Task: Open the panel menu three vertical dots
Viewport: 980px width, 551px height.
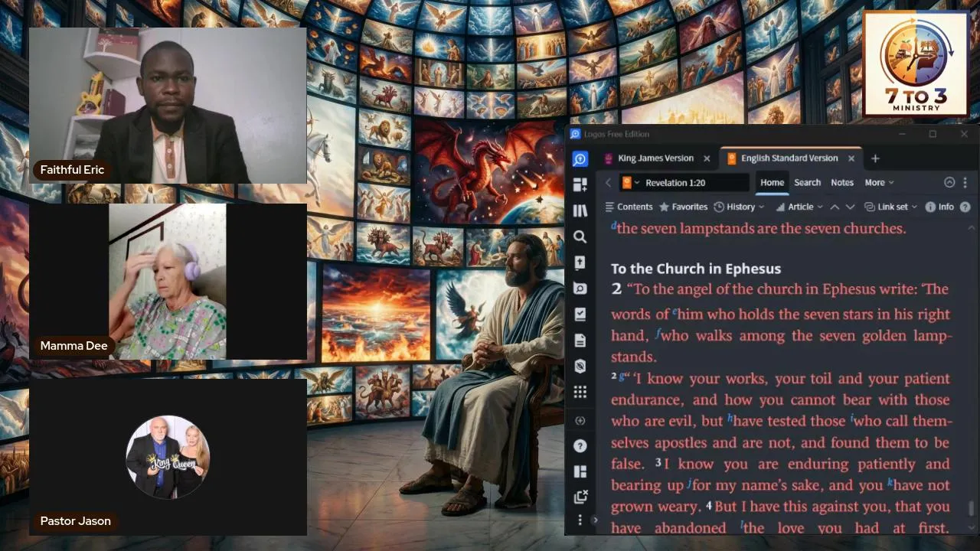Action: click(965, 183)
